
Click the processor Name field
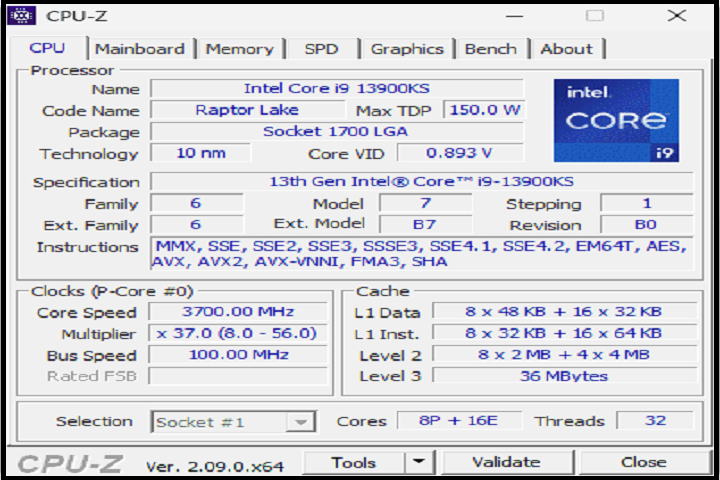[337, 89]
